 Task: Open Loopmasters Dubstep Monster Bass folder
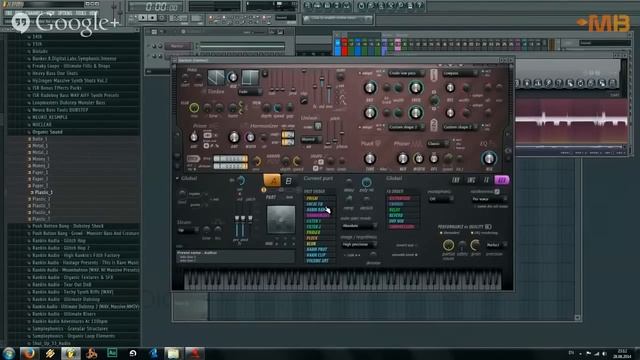pos(69,102)
